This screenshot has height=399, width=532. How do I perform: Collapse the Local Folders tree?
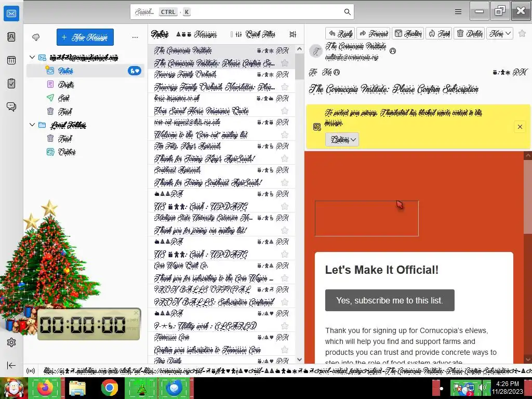pos(32,125)
